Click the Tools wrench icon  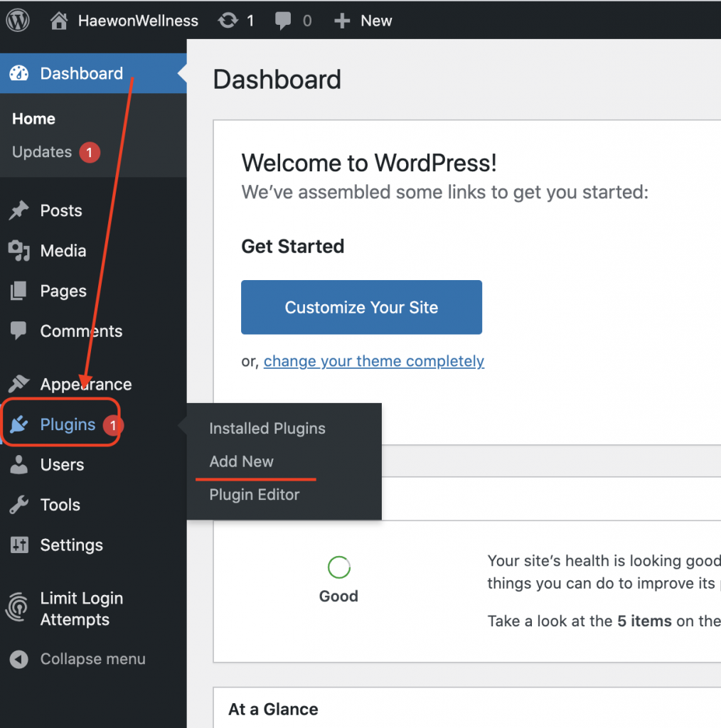pos(18,505)
